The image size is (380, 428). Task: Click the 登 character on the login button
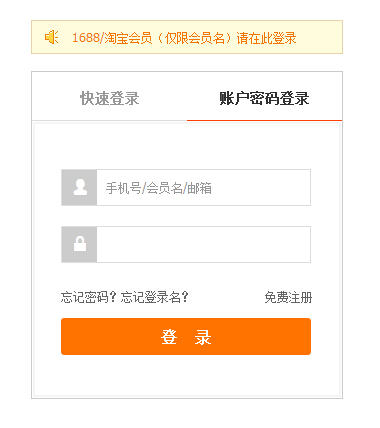169,337
